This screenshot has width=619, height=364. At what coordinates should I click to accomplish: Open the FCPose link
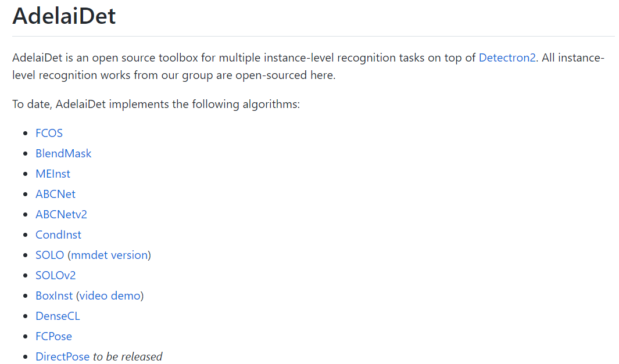click(x=53, y=337)
